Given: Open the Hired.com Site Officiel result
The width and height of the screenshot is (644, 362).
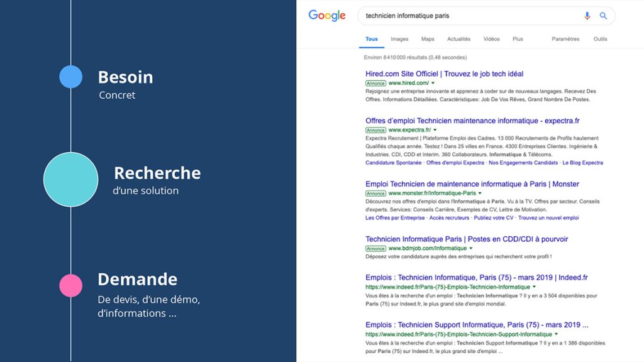Looking at the screenshot, I should [445, 74].
